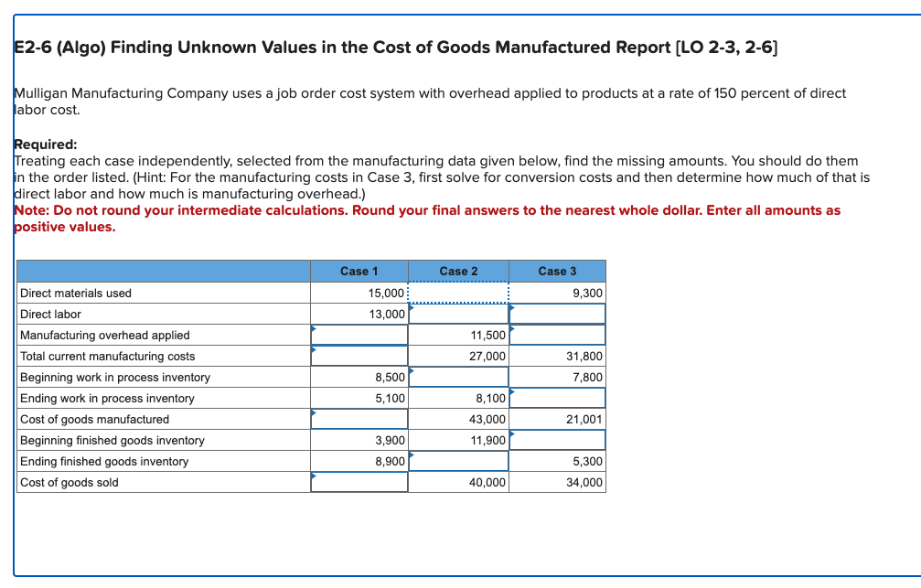
Task: Click Case 1 value 13,000
Action: coord(387,315)
